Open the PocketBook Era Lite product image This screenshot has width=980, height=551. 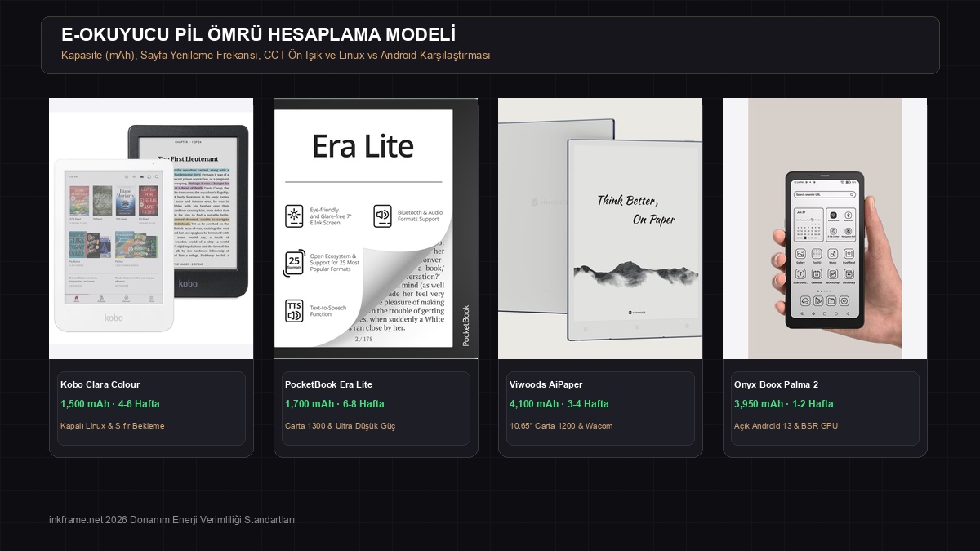click(x=376, y=229)
